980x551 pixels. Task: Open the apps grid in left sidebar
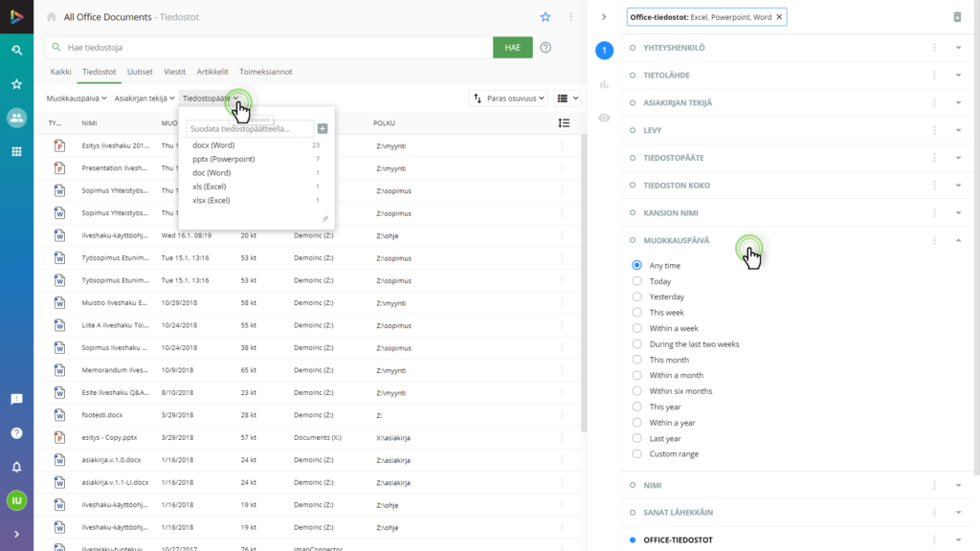click(17, 151)
